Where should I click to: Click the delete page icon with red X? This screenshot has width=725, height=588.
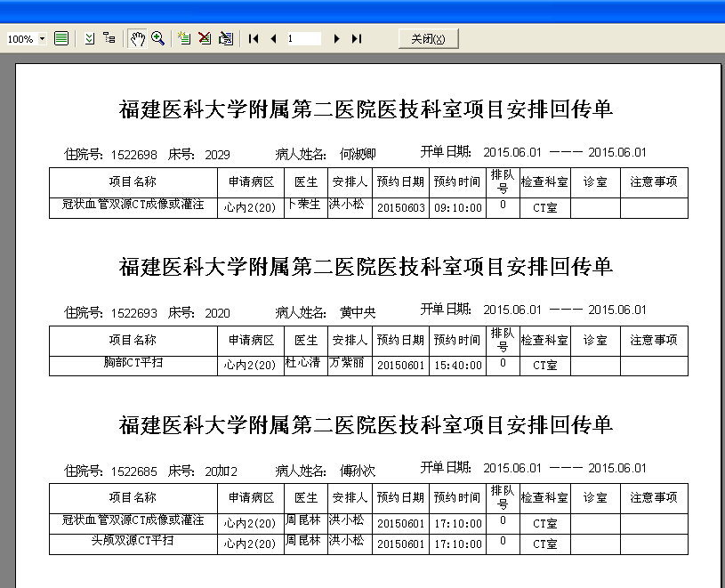pyautogui.click(x=205, y=38)
